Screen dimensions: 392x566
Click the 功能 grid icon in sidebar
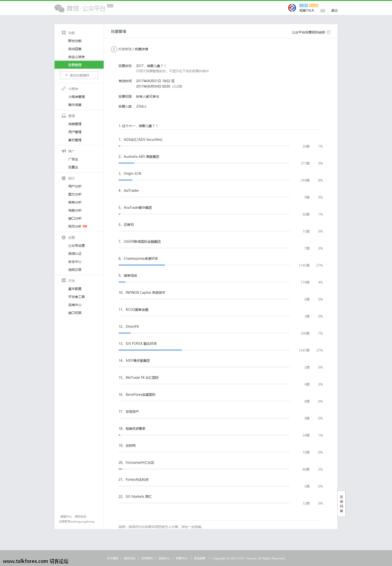click(x=64, y=33)
